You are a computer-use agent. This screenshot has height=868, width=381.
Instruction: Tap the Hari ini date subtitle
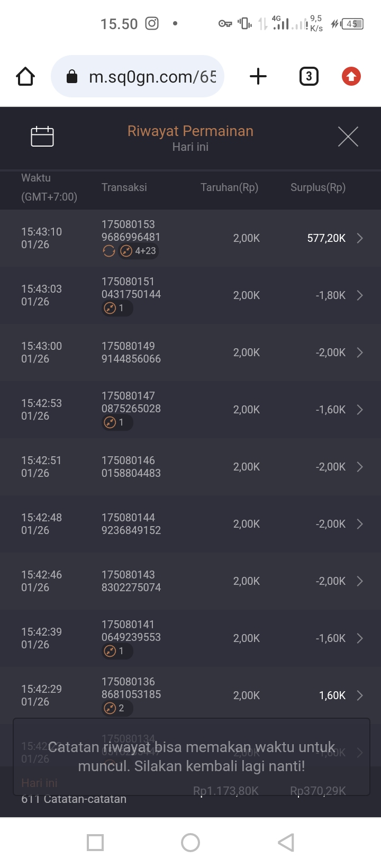[190, 147]
